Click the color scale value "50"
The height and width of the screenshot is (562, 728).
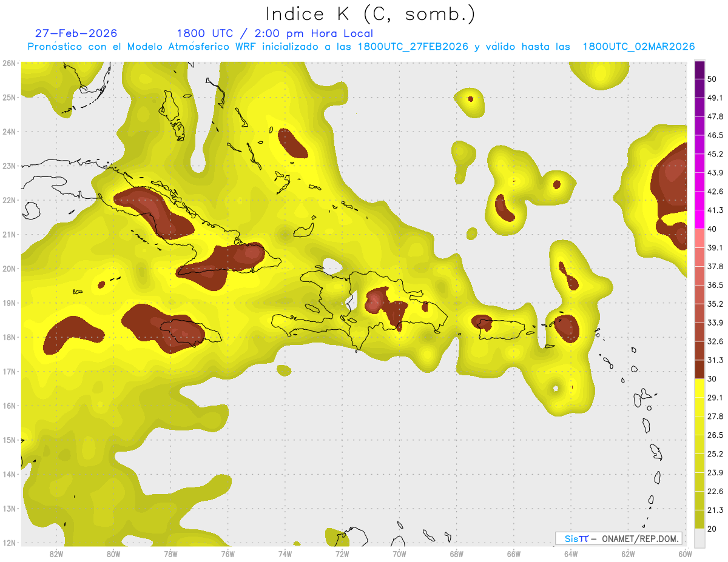[x=712, y=79]
